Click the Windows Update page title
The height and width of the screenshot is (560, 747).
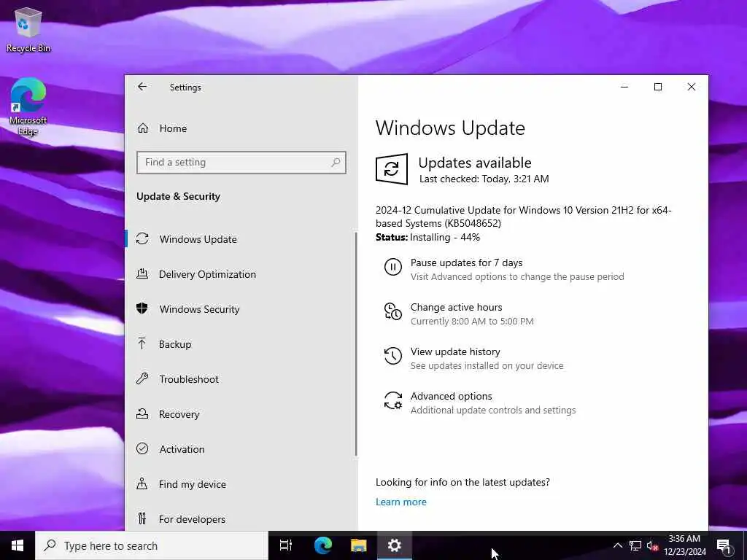[450, 128]
